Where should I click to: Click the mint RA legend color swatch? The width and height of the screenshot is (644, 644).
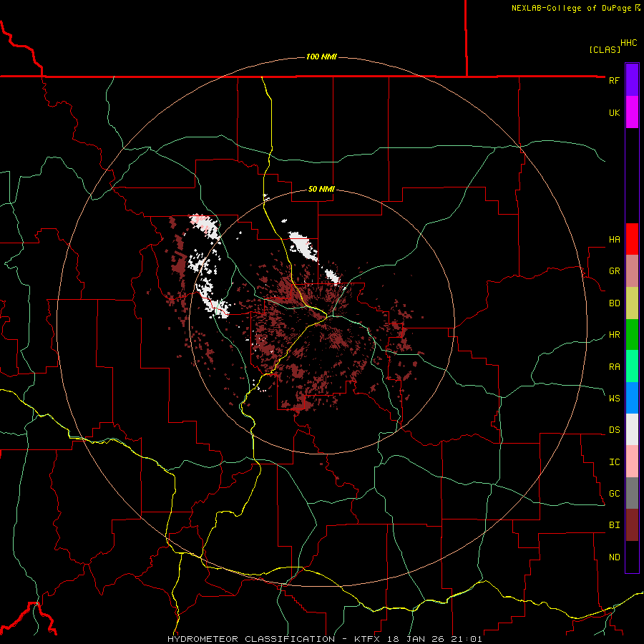coord(632,366)
